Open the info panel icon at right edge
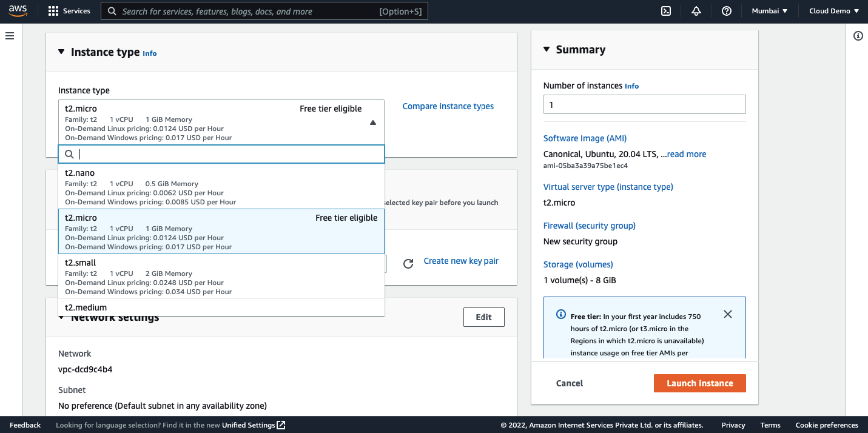This screenshot has width=868, height=433. point(858,36)
